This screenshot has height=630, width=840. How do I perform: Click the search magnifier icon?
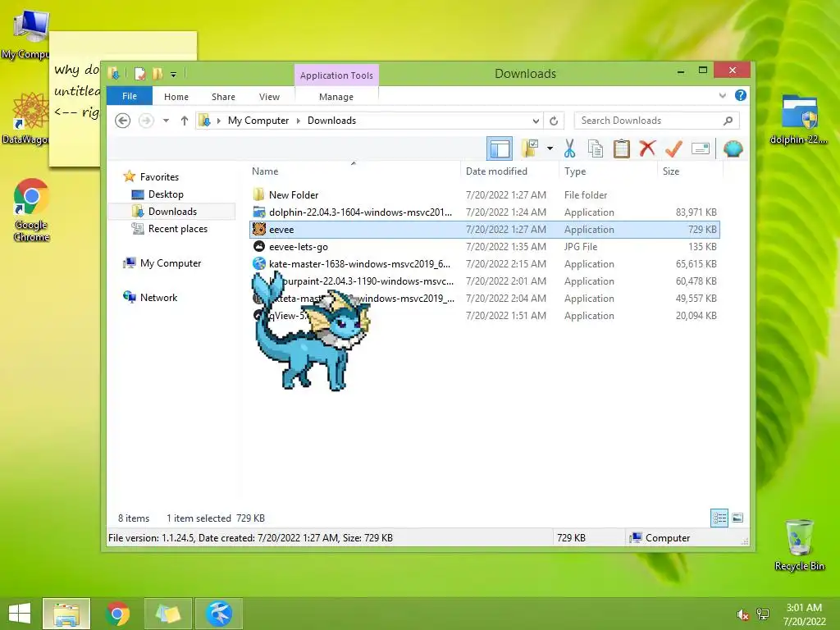pos(728,121)
